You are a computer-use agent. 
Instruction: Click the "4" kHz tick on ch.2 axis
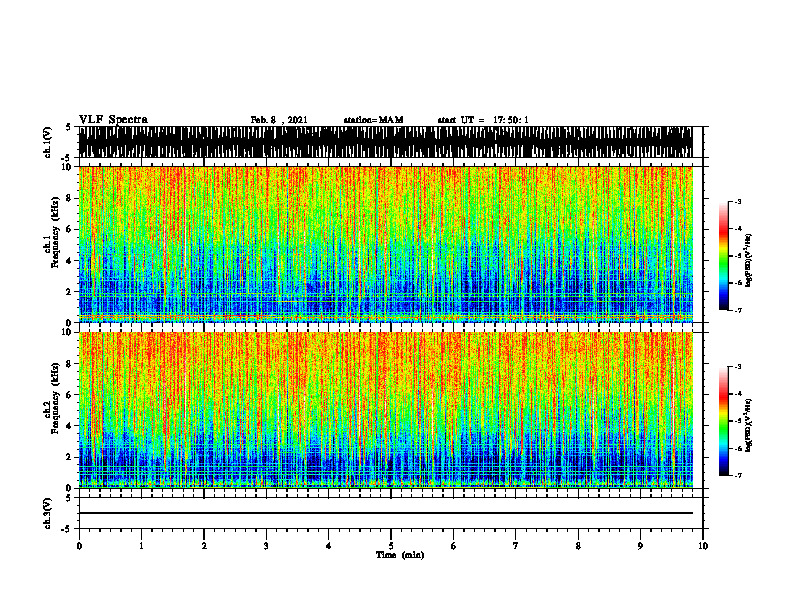[x=69, y=426]
